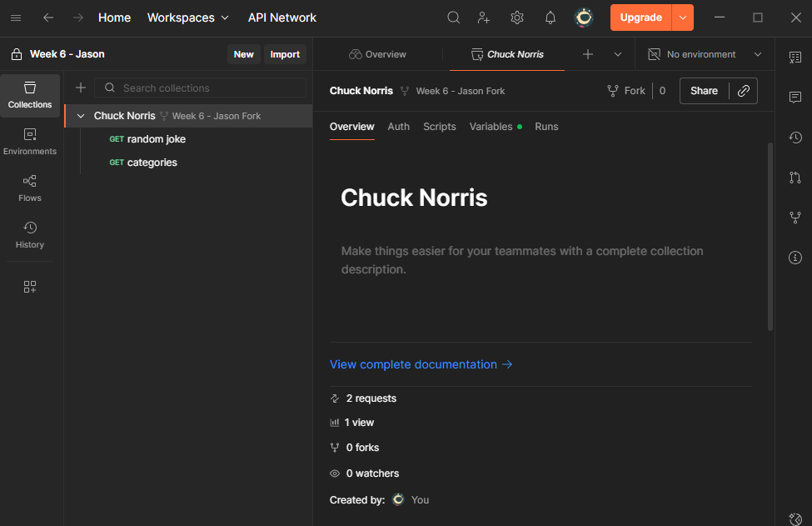Go back with the left arrow
Viewport: 812px width, 526px height.
pos(48,18)
